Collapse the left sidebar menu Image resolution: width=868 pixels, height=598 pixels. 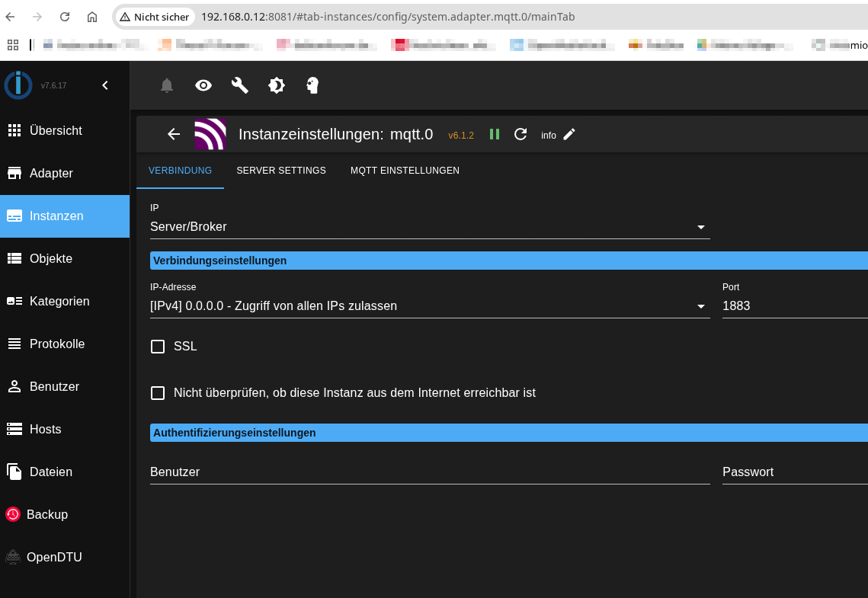point(105,85)
